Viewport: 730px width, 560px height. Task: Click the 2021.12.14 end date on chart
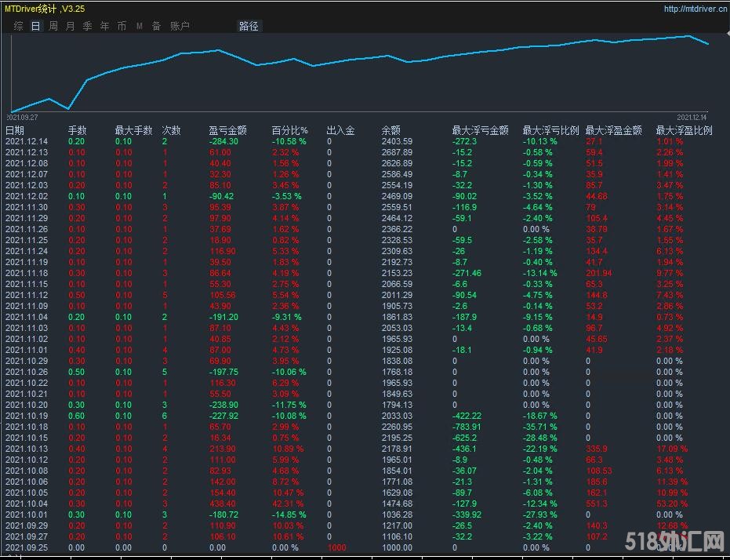point(692,116)
